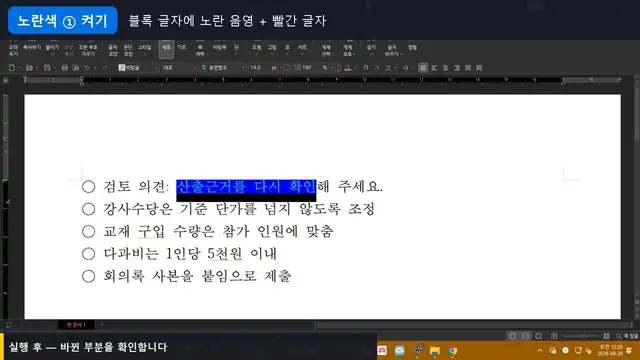The image size is (640, 360).
Task: Click the highlighted text 산출근거를 다시 확인
Action: point(246,187)
